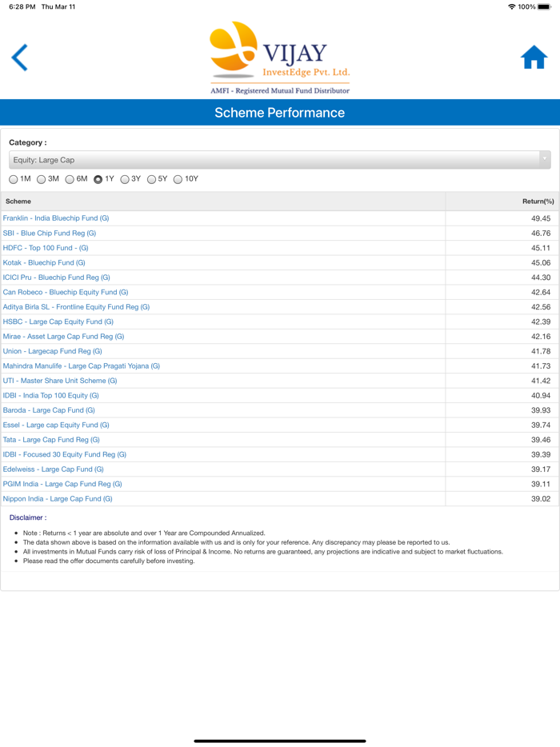Open Mahindra Manulife - Large Cap Pragati Yojana
Viewport: 560px width, 747px height.
coord(82,366)
